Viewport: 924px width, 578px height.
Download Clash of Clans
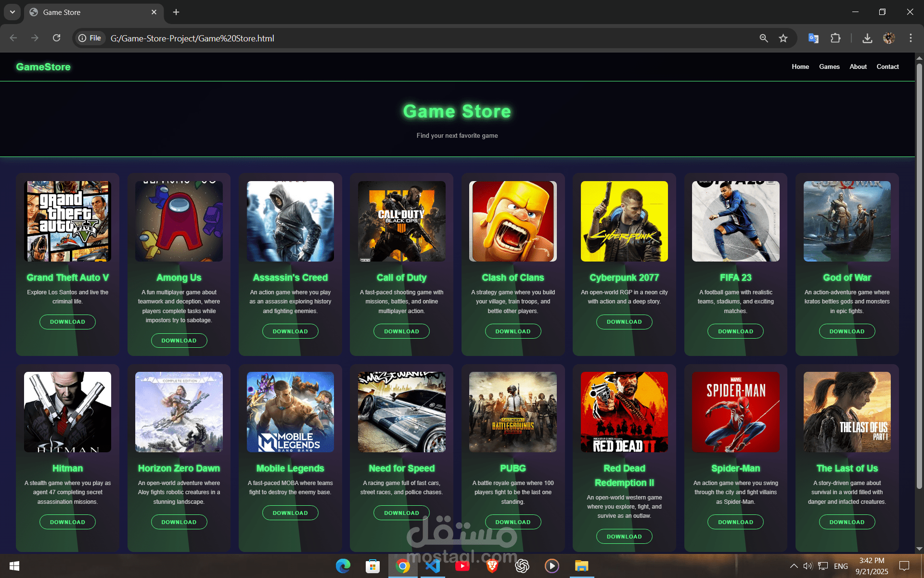tap(513, 331)
